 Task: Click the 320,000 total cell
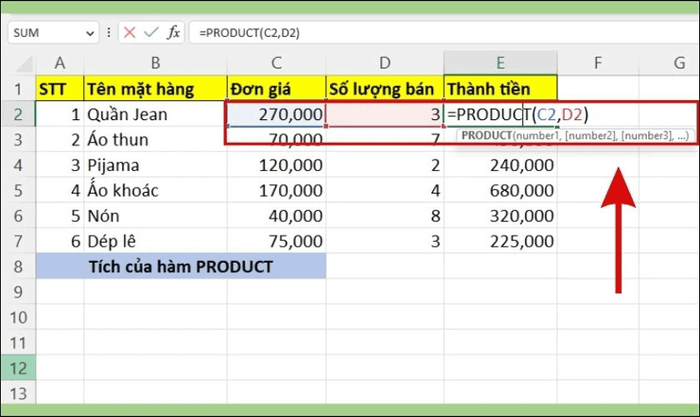(x=500, y=216)
